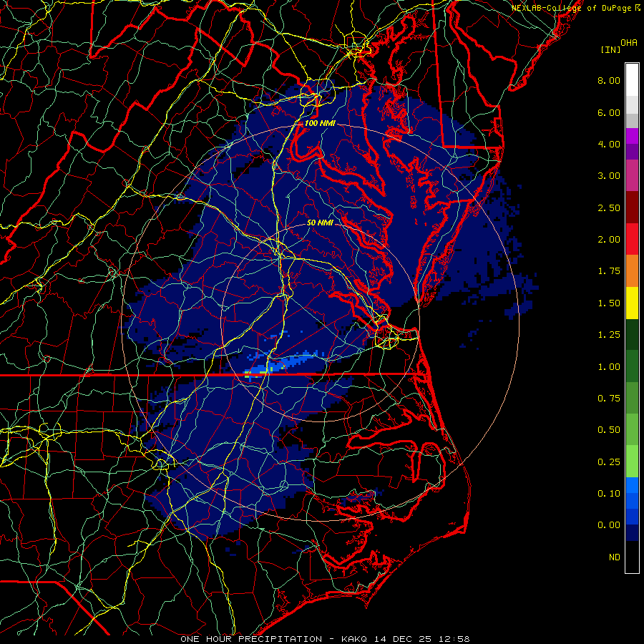Click the 3.00 legend value
Screen dimensions: 644x644
609,176
